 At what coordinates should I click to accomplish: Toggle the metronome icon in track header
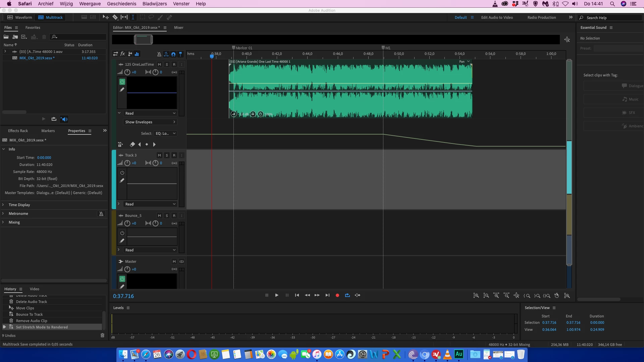tap(159, 54)
